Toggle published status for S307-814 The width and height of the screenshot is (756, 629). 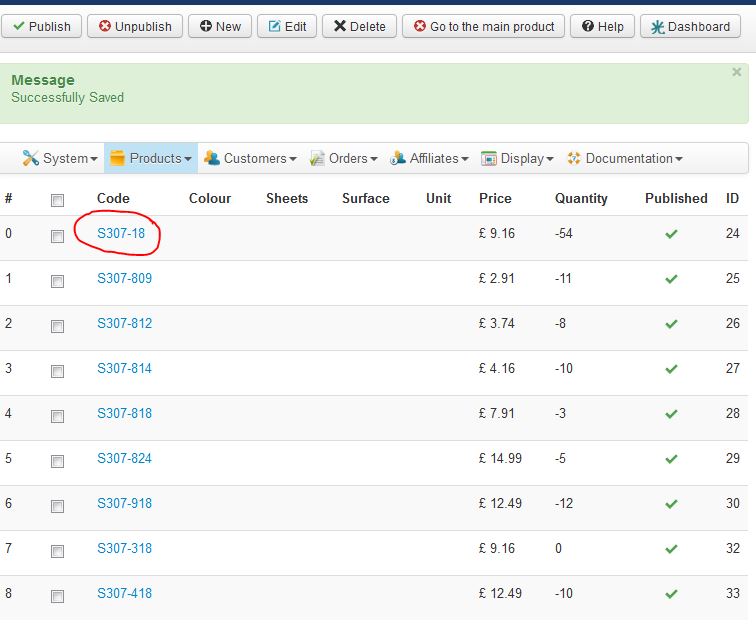point(671,369)
